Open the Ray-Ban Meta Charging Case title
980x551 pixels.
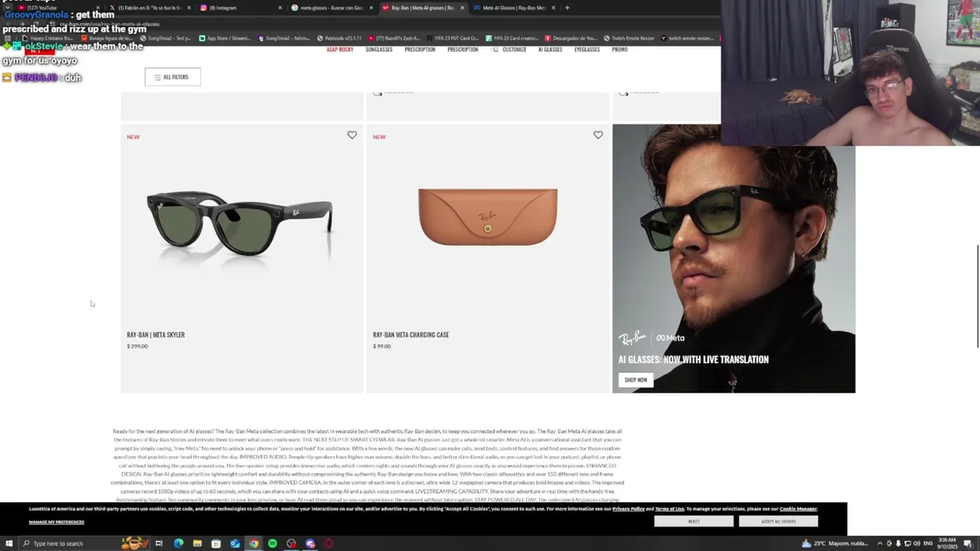[x=410, y=334]
